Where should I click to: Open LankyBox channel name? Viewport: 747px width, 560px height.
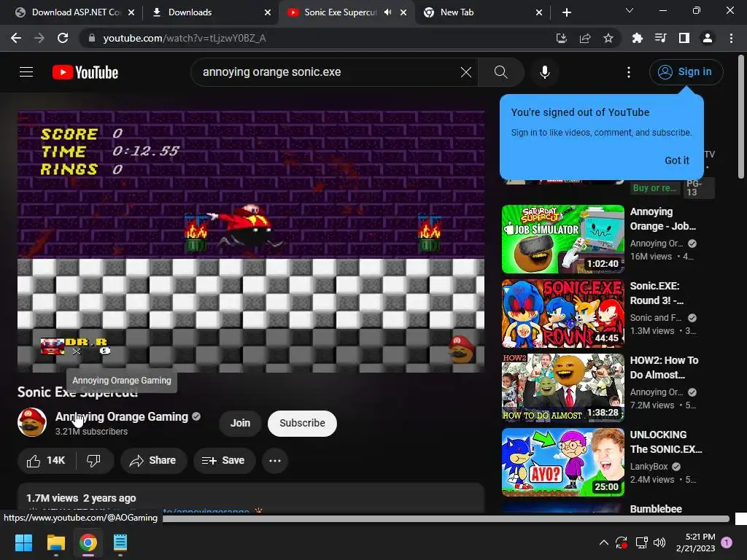click(x=649, y=467)
